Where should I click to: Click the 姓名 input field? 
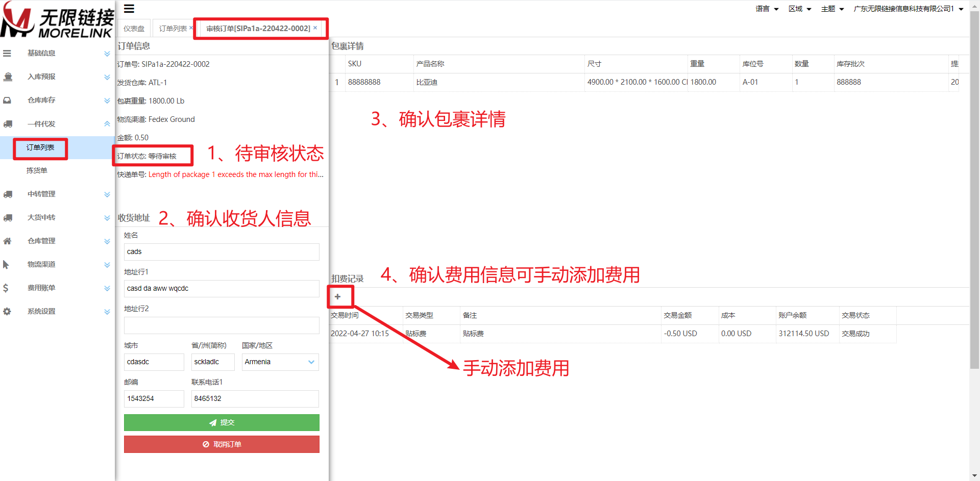click(x=222, y=251)
